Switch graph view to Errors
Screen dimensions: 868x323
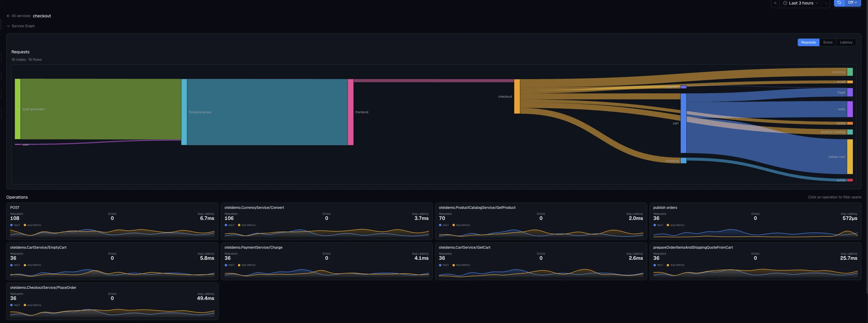[827, 42]
